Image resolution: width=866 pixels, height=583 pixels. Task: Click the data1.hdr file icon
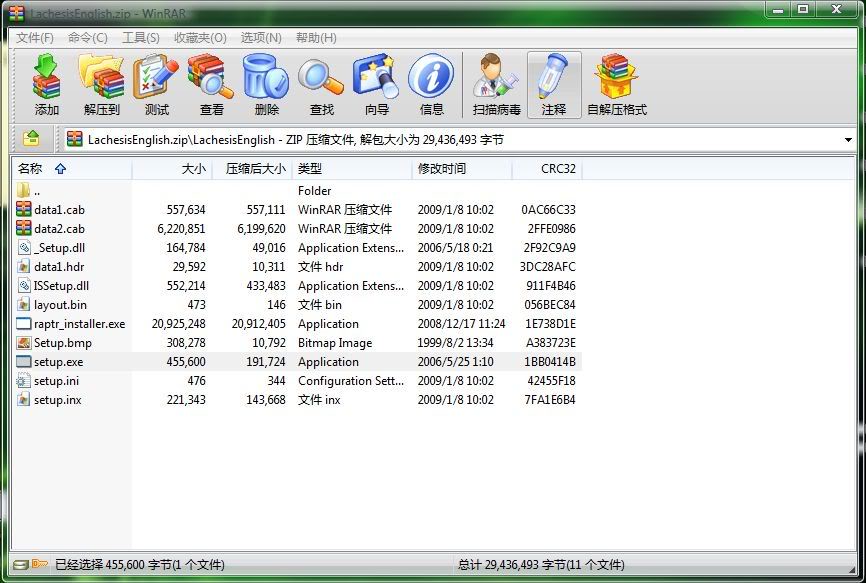[x=24, y=266]
